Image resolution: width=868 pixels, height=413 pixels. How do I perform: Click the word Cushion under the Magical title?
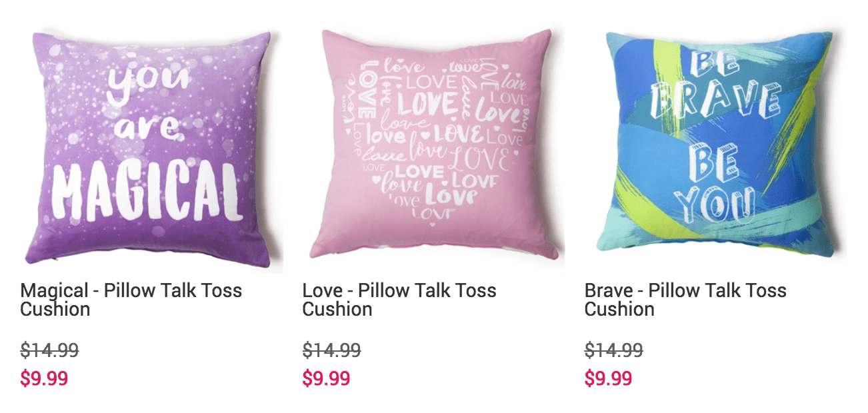[x=55, y=310]
